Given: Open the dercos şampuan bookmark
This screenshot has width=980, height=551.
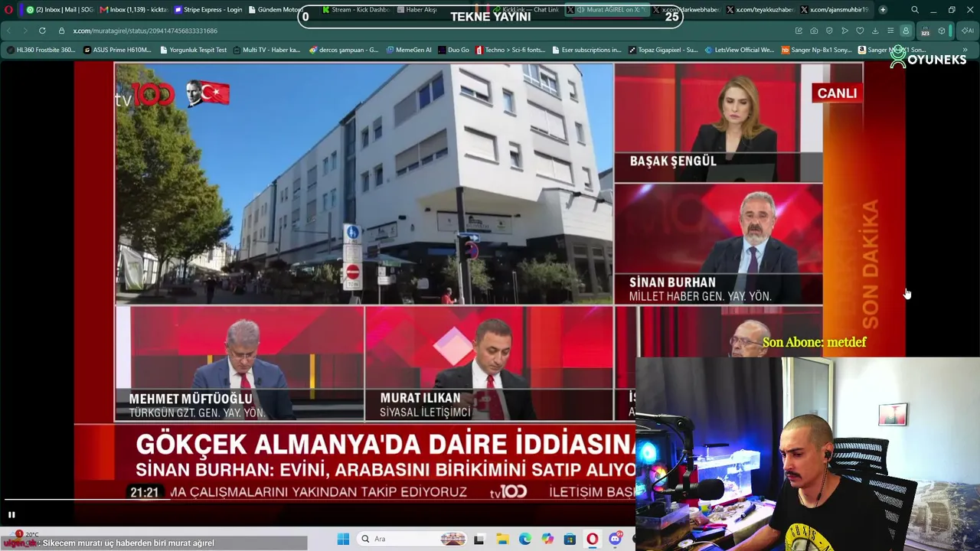Looking at the screenshot, I should click(x=344, y=50).
